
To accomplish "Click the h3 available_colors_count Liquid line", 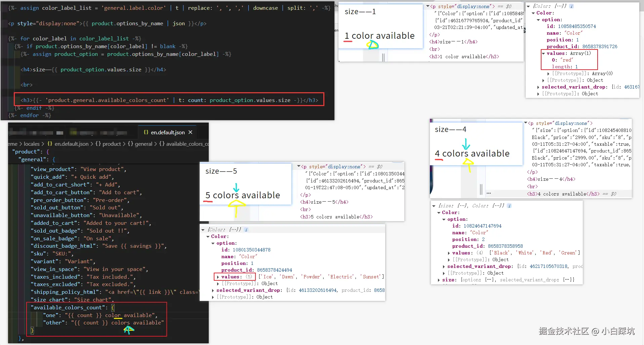I will 169,100.
